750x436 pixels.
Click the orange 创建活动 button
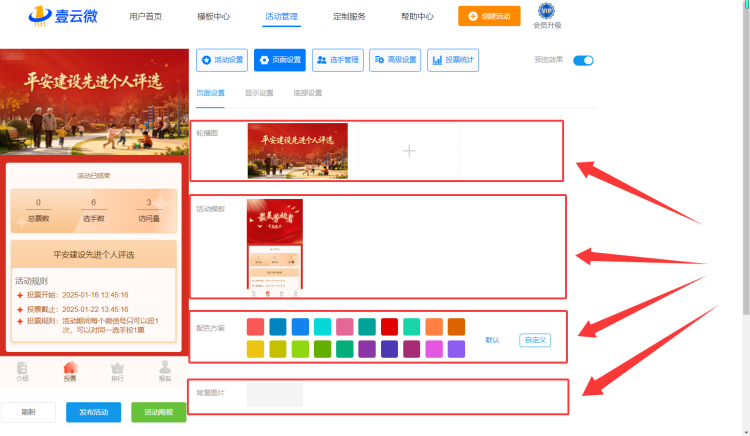[489, 16]
